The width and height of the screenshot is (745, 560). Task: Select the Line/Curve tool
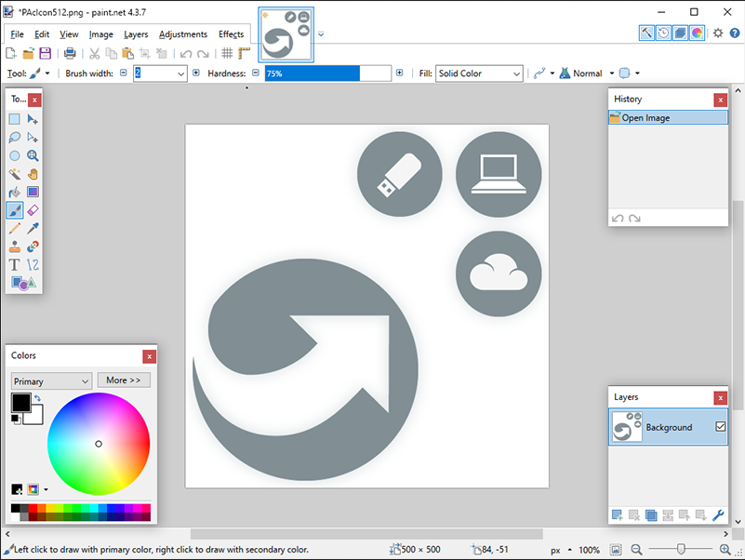(x=33, y=265)
